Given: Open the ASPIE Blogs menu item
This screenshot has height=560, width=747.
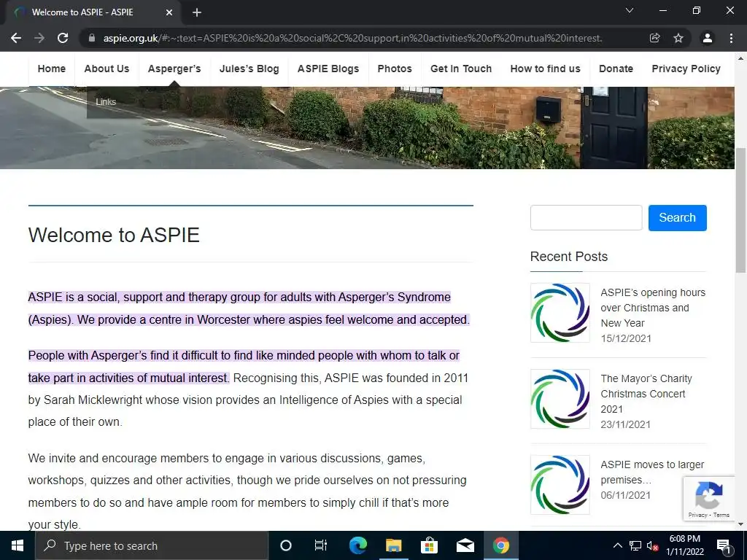Looking at the screenshot, I should point(328,69).
